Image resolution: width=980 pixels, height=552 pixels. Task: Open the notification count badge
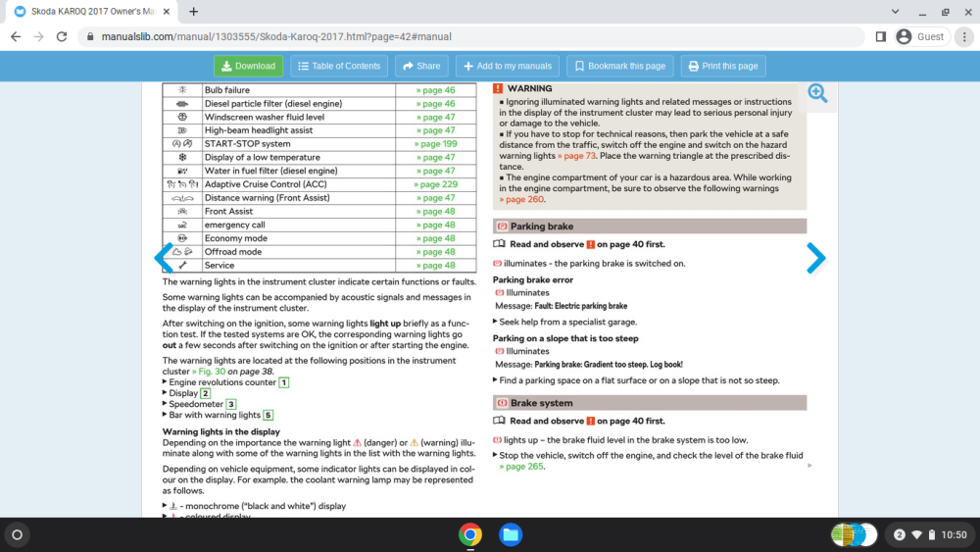coord(900,534)
